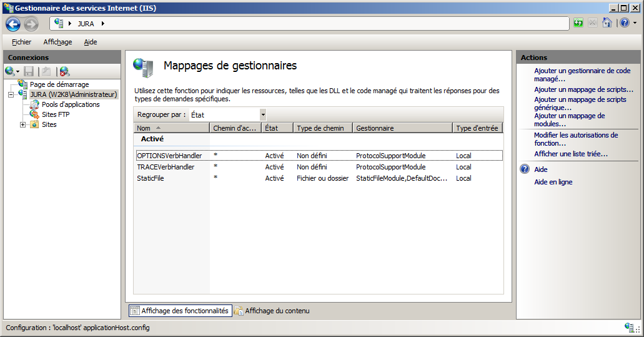
Task: Click Afficher une liste triée link
Action: (570, 154)
